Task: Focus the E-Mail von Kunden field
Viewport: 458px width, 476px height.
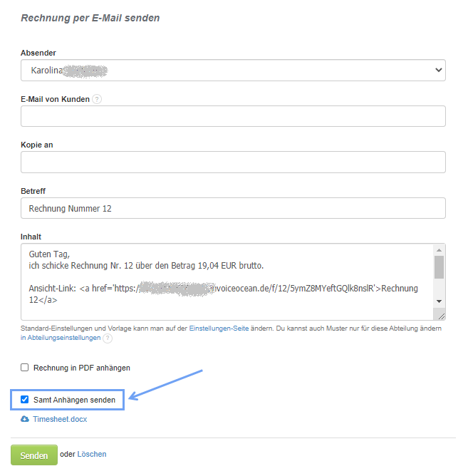Action: click(233, 116)
